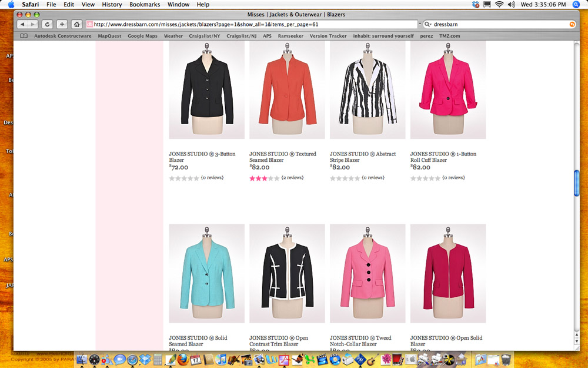Click the turquoise Solid Seamed Blazer image
This screenshot has width=588, height=368.
pyautogui.click(x=206, y=273)
